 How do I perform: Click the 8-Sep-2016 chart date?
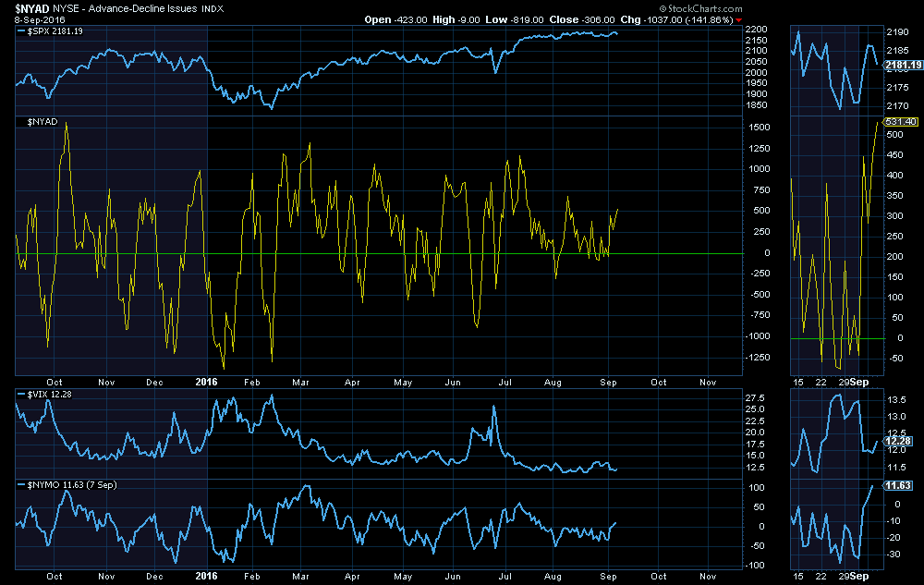(x=34, y=19)
